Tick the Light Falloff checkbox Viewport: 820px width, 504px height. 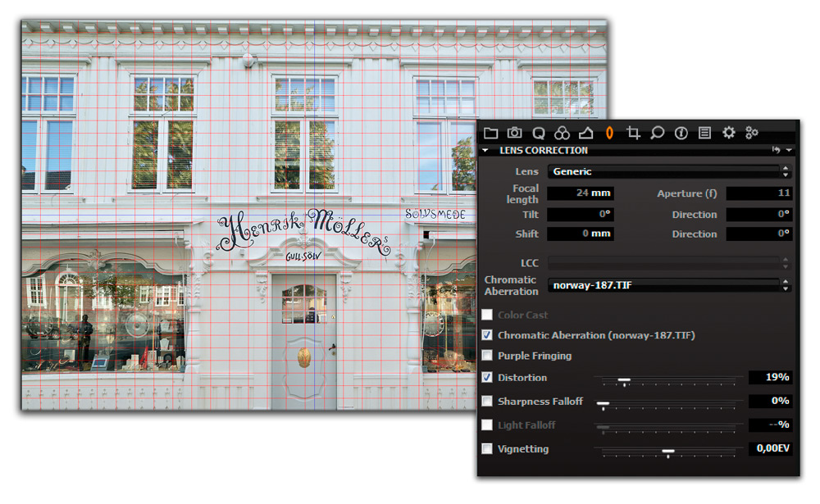coord(487,425)
